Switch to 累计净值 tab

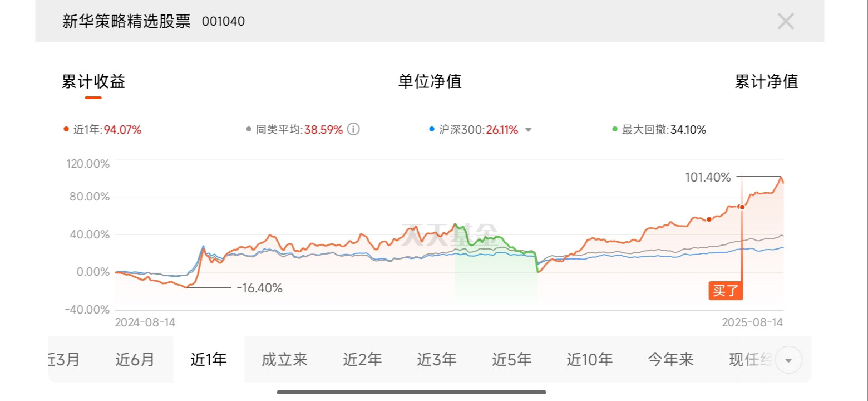(x=766, y=82)
